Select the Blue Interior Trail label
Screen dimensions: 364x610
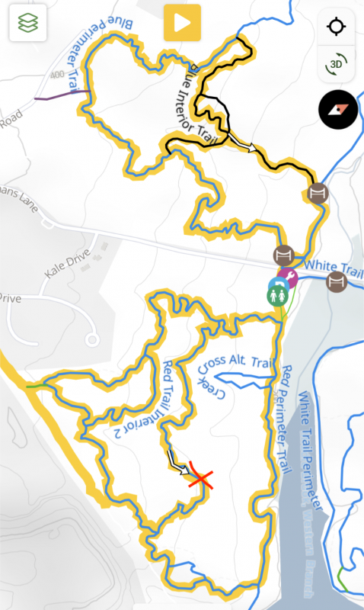(194, 105)
